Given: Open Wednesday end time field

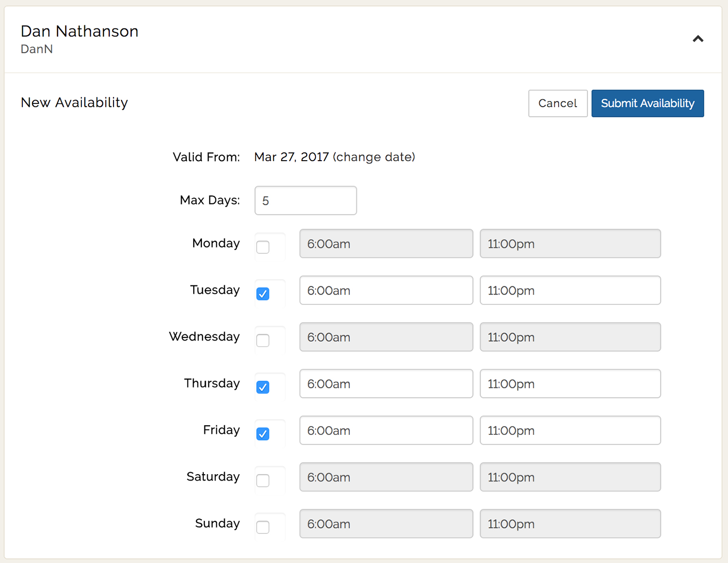Looking at the screenshot, I should point(570,337).
